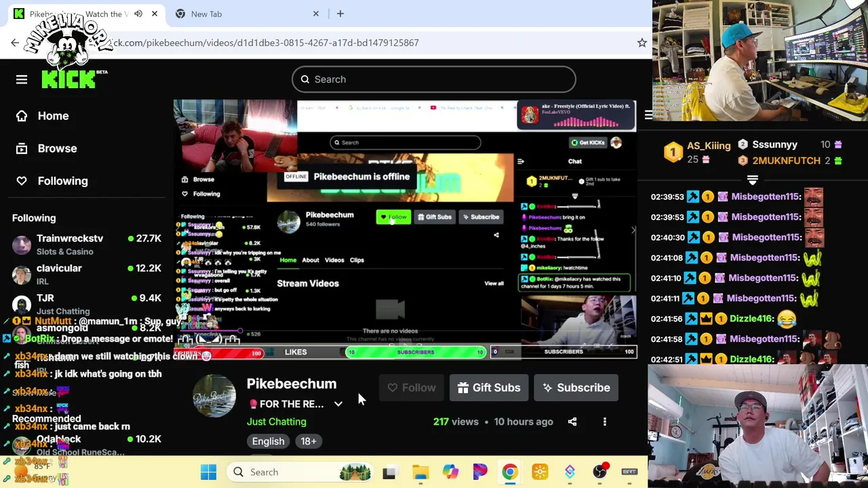Open the SRT app on the taskbar
The image size is (868, 488).
coord(629,472)
